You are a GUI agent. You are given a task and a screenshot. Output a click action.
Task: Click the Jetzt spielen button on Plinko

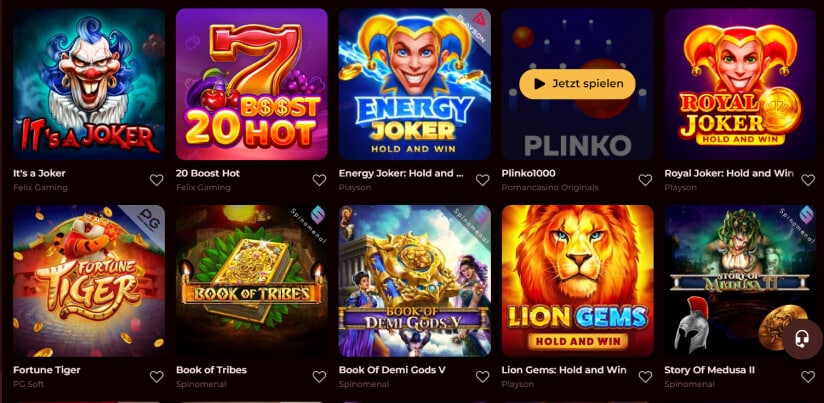577,84
